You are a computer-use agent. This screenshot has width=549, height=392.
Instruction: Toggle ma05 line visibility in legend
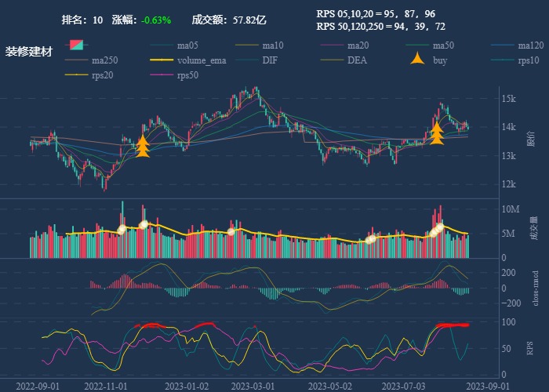click(162, 45)
